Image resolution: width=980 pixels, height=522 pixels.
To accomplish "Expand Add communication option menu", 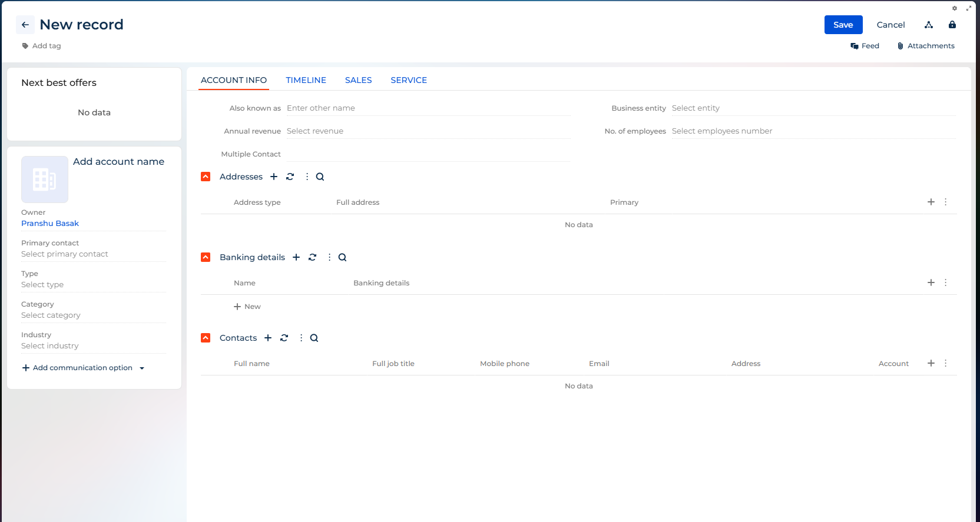I will (x=83, y=368).
